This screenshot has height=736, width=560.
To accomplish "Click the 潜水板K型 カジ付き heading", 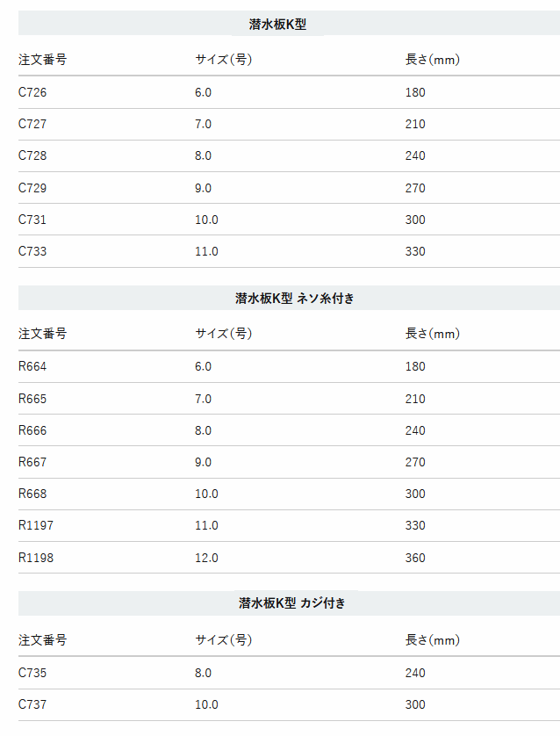I will 291,603.
